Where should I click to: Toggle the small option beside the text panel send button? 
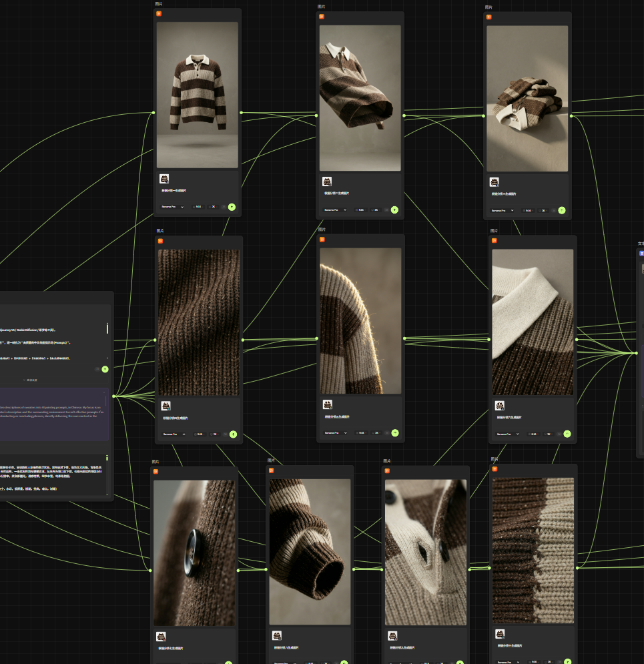97,369
